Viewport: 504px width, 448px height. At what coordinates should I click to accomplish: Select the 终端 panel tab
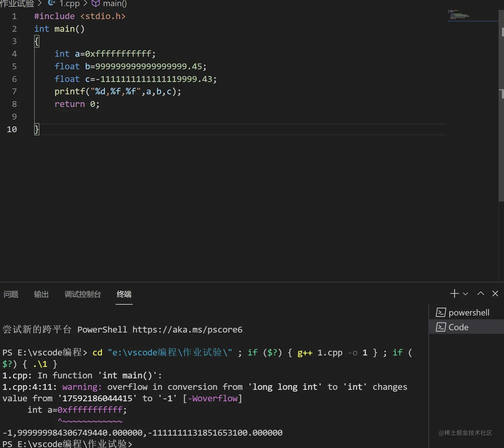coord(124,294)
